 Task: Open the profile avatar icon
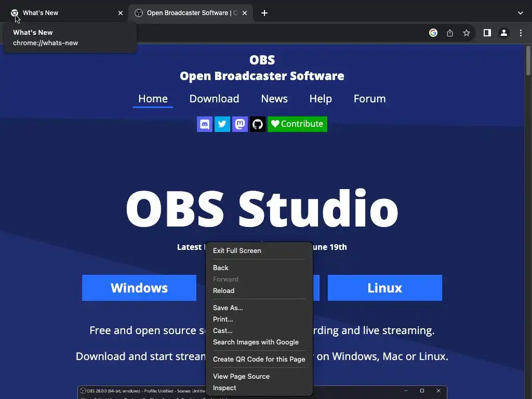tap(504, 33)
